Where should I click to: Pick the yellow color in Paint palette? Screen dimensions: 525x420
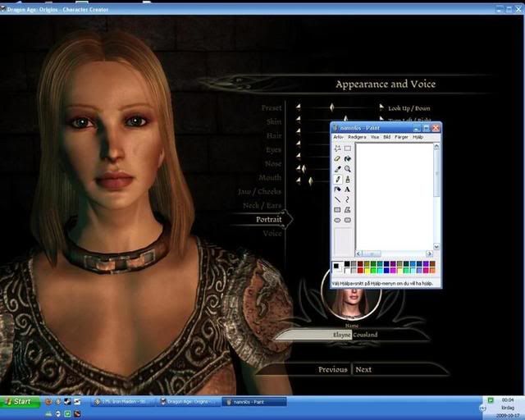coord(367,270)
